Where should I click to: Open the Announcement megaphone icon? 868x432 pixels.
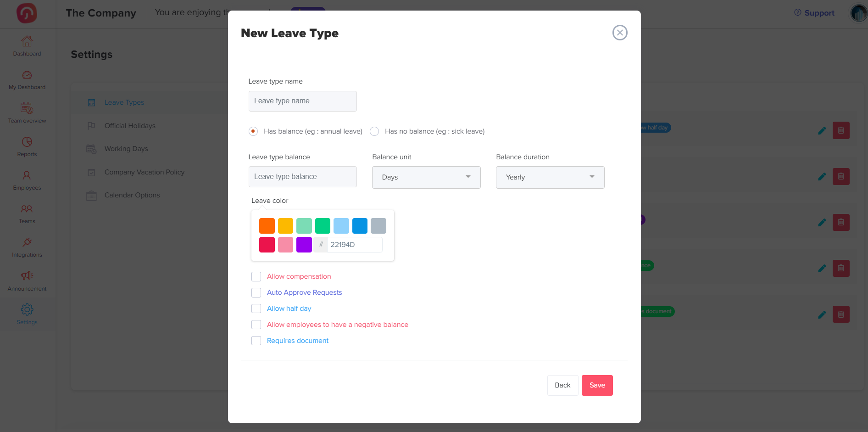coord(27,276)
